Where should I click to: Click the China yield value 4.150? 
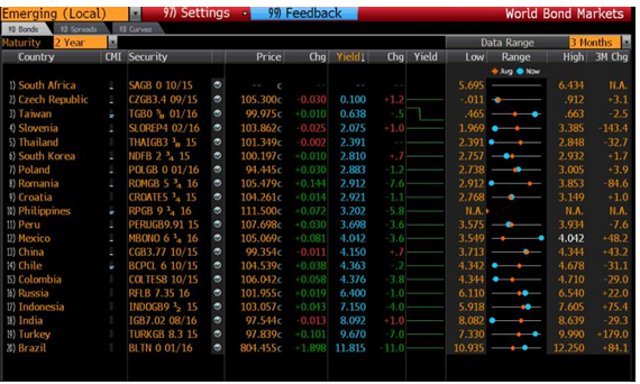(x=353, y=252)
